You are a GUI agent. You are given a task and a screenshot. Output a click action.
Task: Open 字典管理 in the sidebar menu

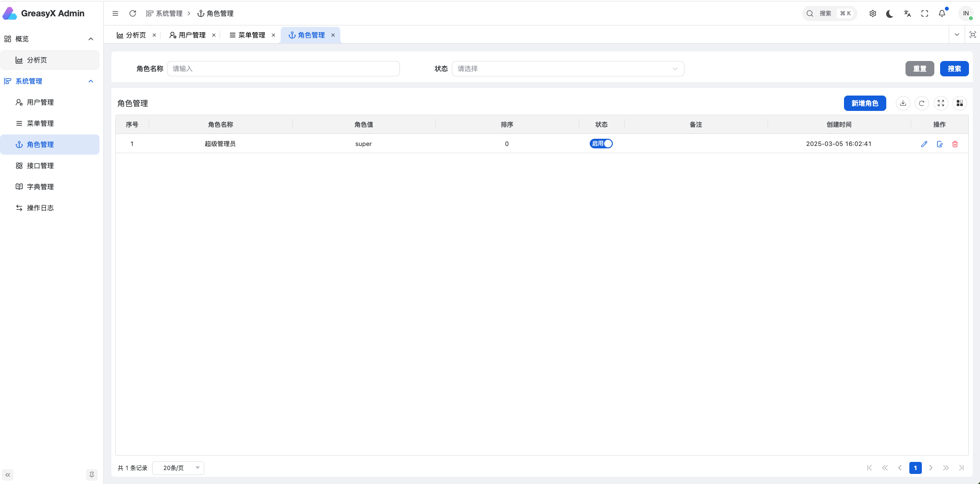click(x=40, y=187)
